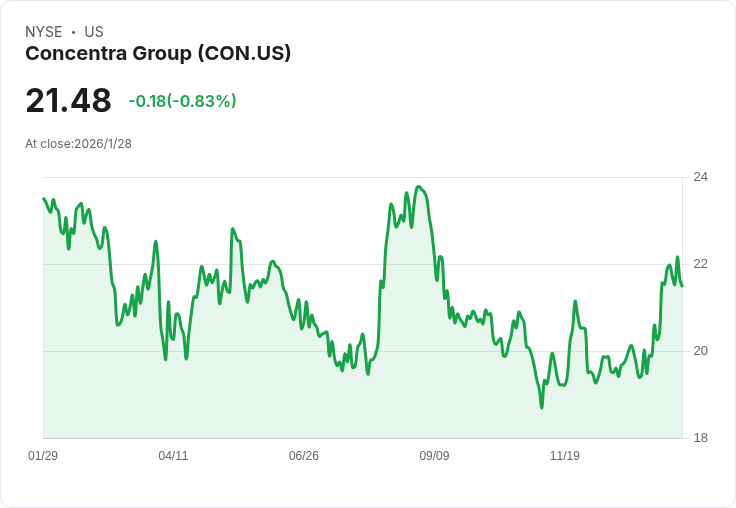This screenshot has height=508, width=736.
Task: Click the 09/09 date on the time axis
Action: pos(434,456)
